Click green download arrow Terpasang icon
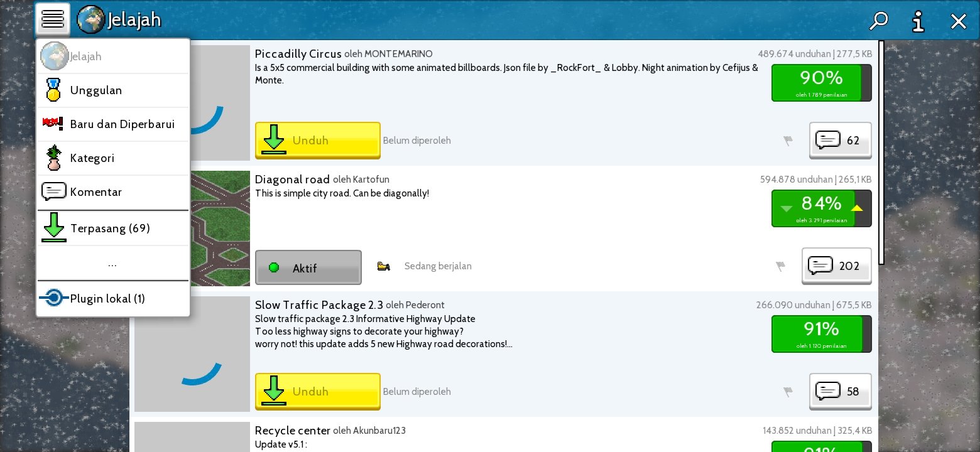The image size is (980, 452). click(x=54, y=228)
